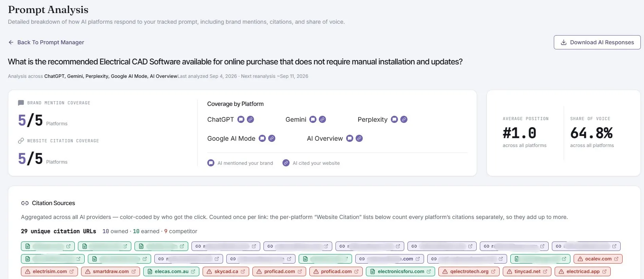Click Perplexity's website citation icon
The image size is (644, 279).
click(x=404, y=119)
